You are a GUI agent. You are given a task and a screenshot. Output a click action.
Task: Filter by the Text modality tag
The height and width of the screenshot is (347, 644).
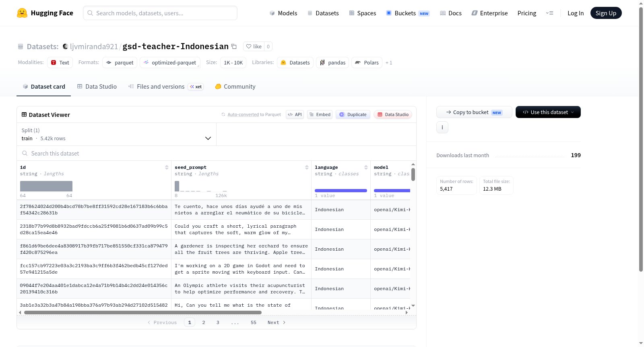(60, 62)
